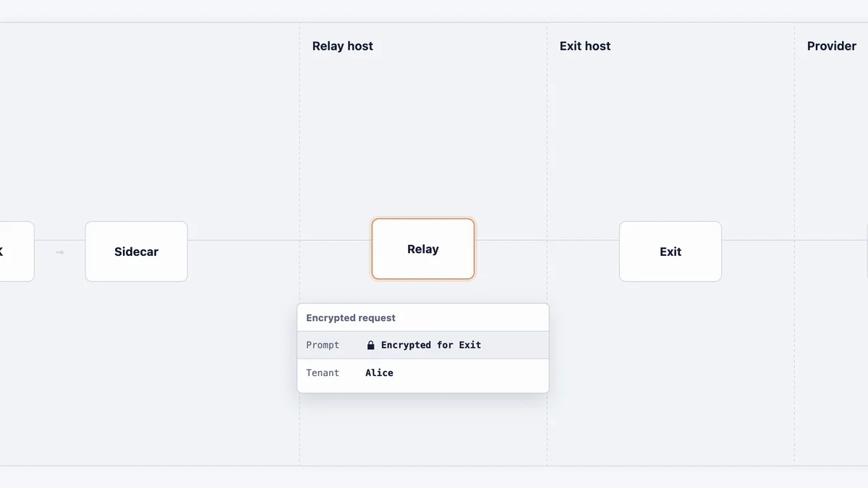Image resolution: width=868 pixels, height=488 pixels.
Task: Click the Prompt field label
Action: (x=323, y=346)
